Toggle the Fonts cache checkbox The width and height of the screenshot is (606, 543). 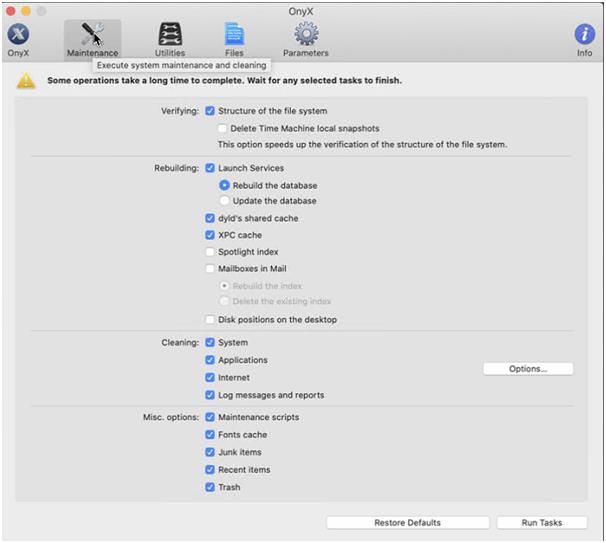pos(210,435)
